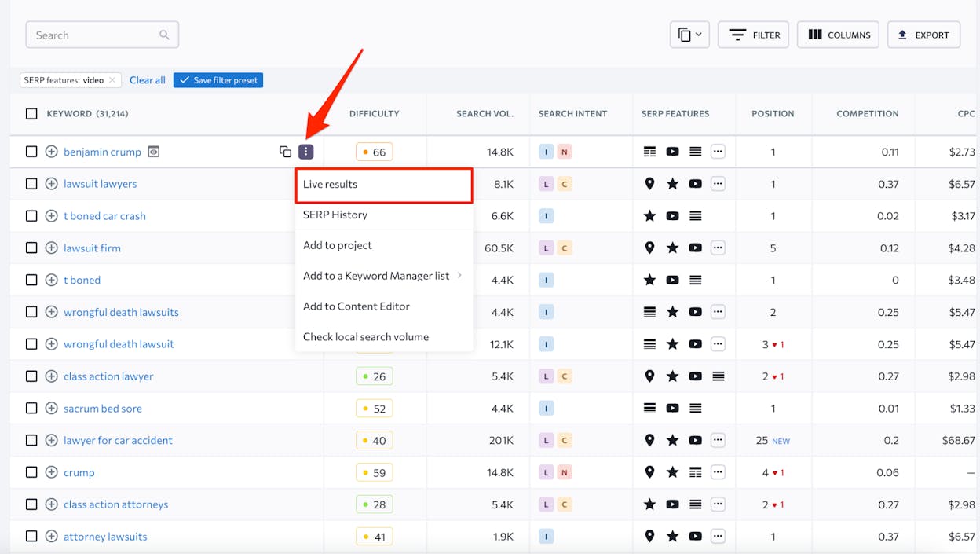The height and width of the screenshot is (554, 980).
Task: Click the plus icon beside class action lawyer
Action: pyautogui.click(x=51, y=376)
